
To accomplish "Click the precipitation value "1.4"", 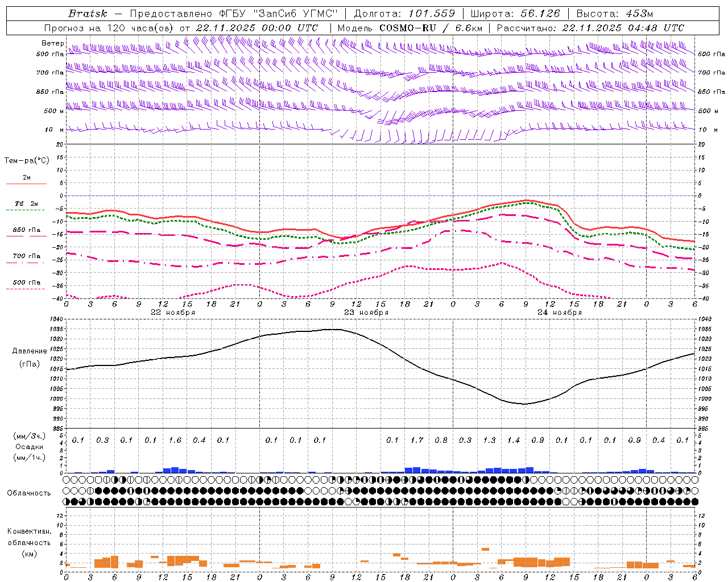I will tap(514, 440).
